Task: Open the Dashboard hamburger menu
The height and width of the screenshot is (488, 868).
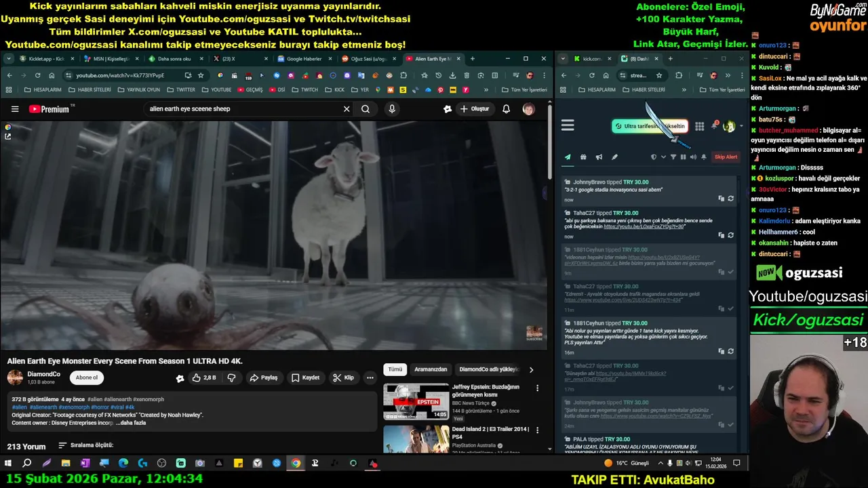Action: (568, 125)
